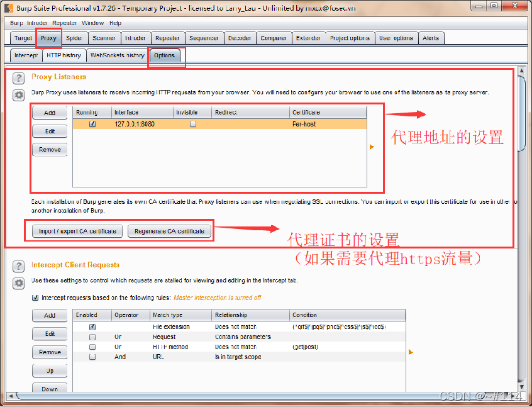This screenshot has height=407, width=532.
Task: Open Proxy Listeners settings gear menu
Action: pyautogui.click(x=19, y=96)
